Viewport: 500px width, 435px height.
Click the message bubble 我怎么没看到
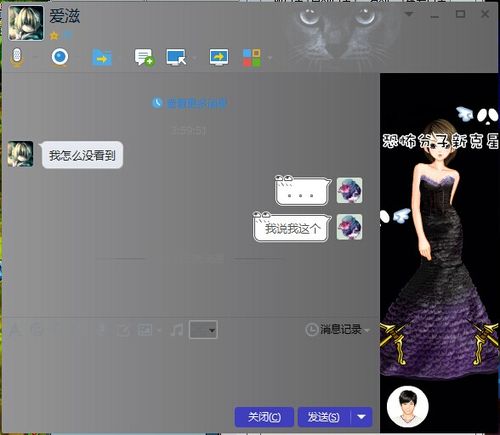(82, 155)
